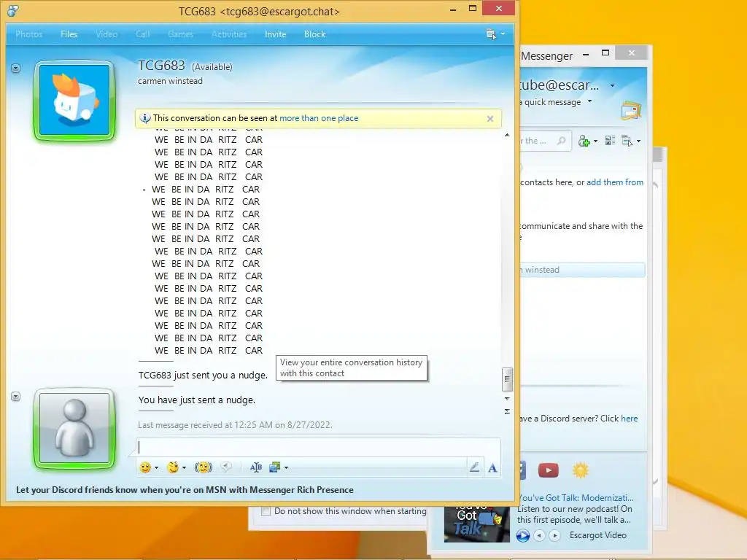Collapse TCG683's display picture with arrow
Image resolution: width=747 pixels, height=560 pixels.
point(16,69)
